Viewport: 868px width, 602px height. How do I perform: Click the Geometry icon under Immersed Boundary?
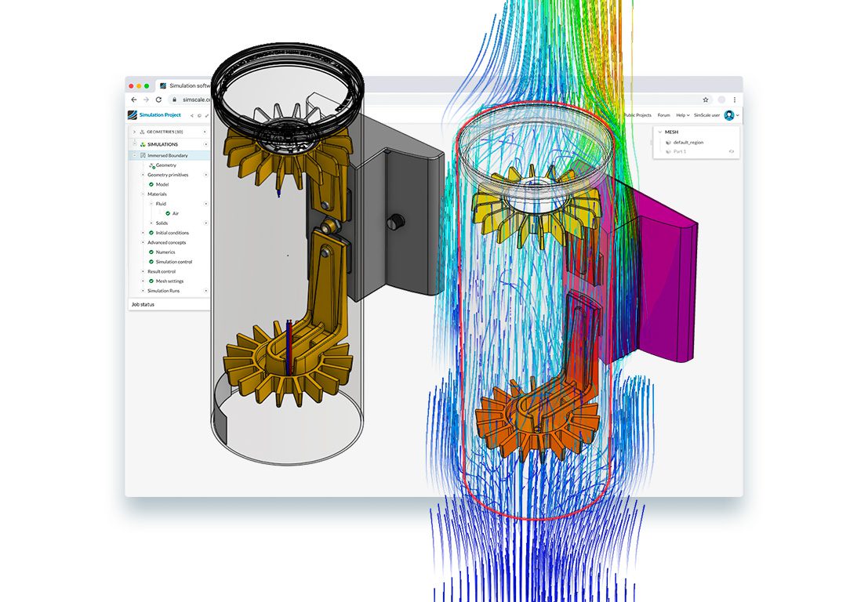tap(151, 165)
